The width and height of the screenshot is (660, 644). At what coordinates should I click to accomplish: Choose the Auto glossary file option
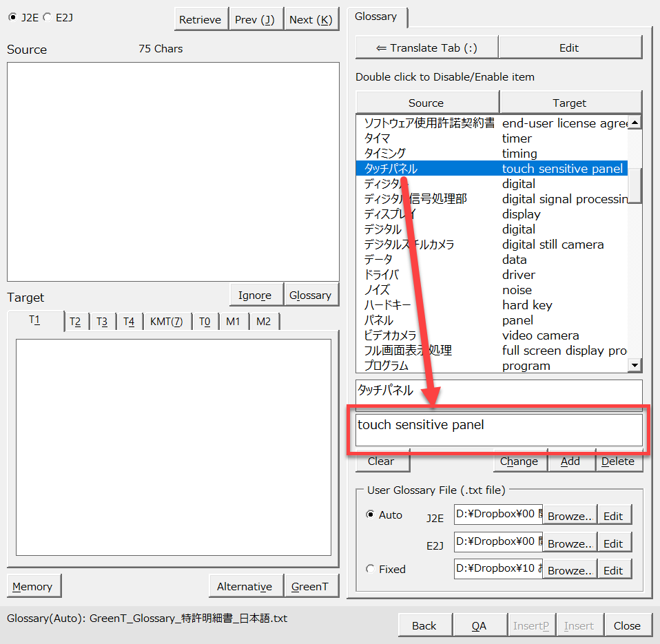tap(371, 515)
